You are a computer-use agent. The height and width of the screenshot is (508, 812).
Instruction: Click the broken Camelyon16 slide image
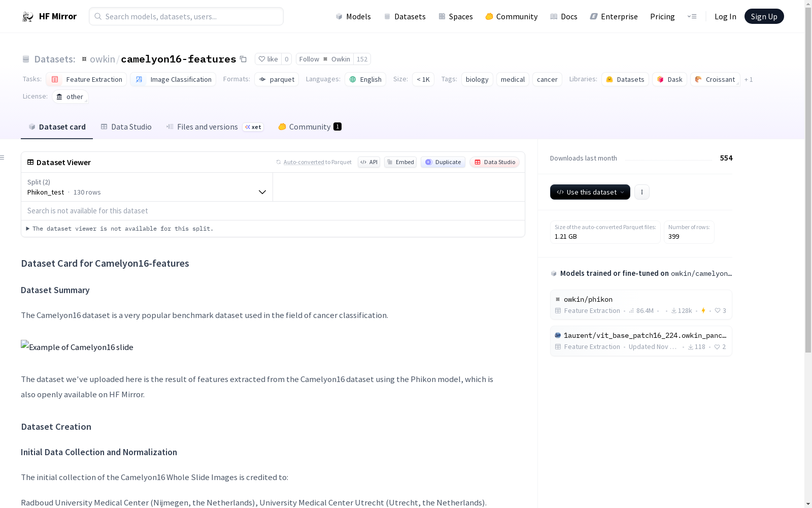pyautogui.click(x=77, y=346)
